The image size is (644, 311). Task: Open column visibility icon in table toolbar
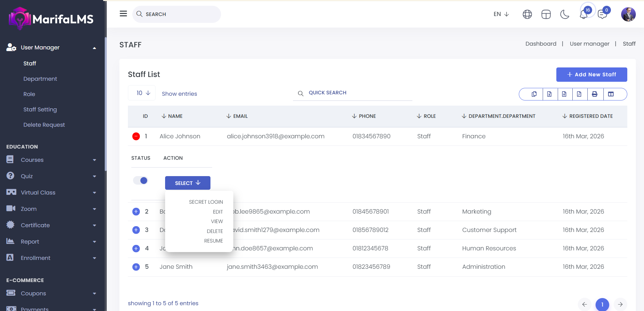pyautogui.click(x=611, y=94)
